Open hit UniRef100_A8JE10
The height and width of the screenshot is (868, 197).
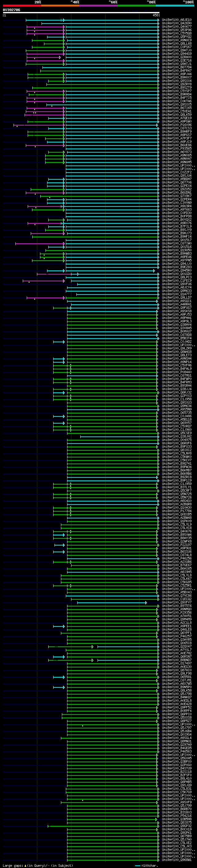click(176, 20)
